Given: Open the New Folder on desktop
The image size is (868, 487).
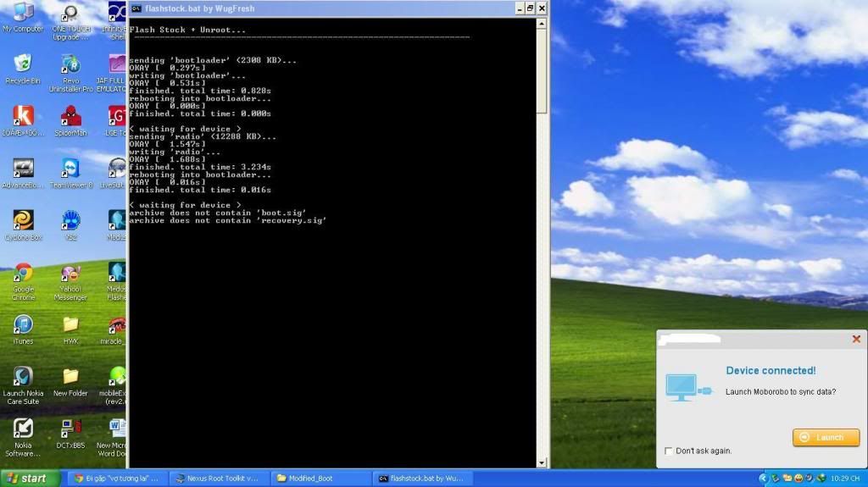Looking at the screenshot, I should click(x=71, y=382).
